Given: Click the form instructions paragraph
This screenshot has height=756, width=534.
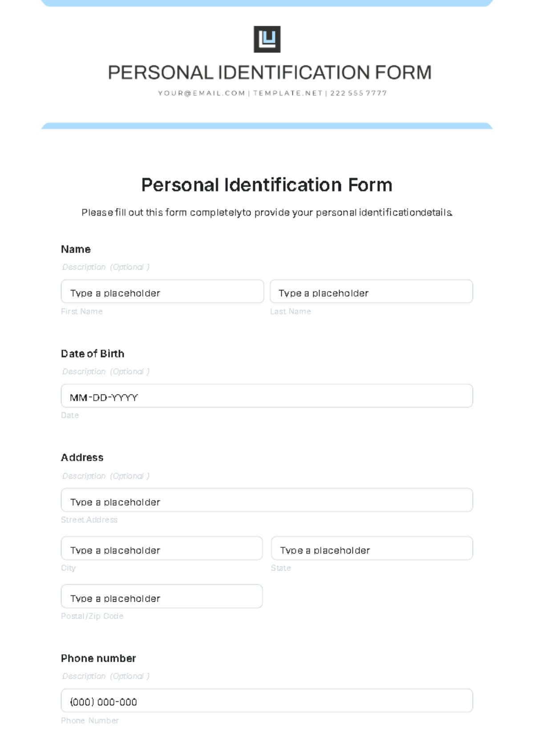Looking at the screenshot, I should tap(267, 213).
